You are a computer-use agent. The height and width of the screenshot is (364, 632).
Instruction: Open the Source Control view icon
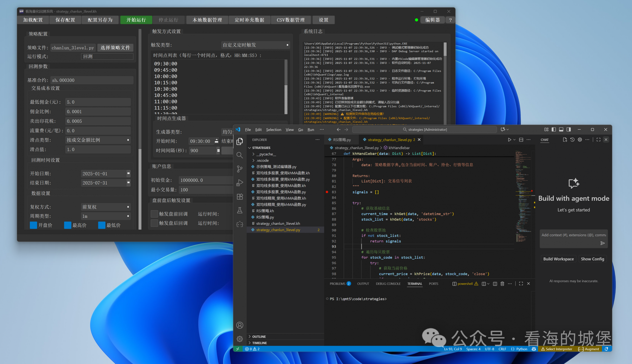tap(239, 169)
